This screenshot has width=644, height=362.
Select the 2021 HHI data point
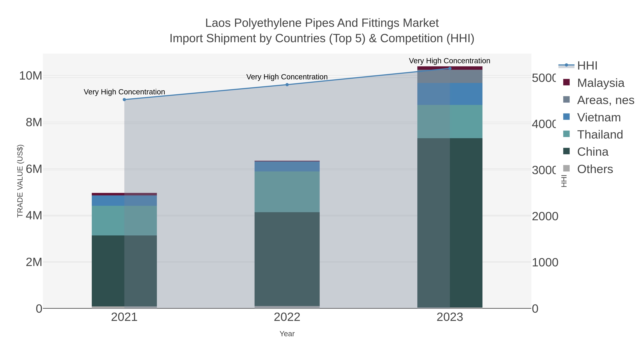[x=124, y=99]
